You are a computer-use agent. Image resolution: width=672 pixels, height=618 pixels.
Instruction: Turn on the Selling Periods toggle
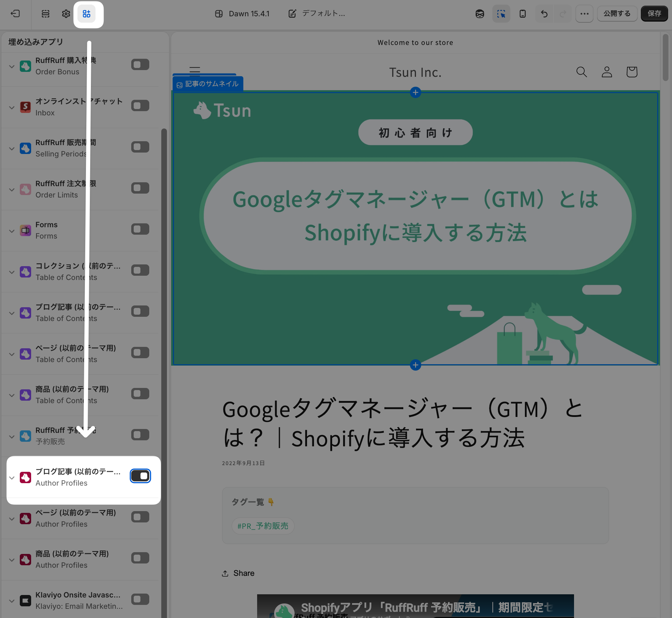click(x=140, y=147)
